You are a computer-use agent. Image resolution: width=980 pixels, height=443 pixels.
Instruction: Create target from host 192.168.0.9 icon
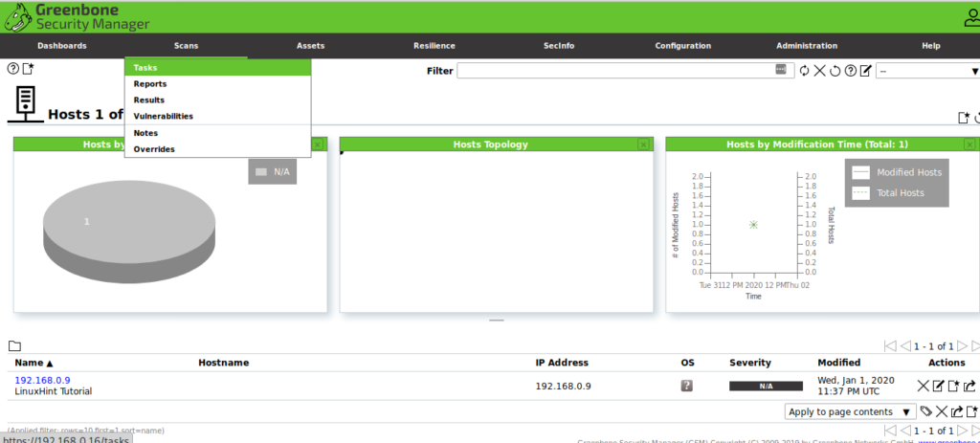pos(954,386)
